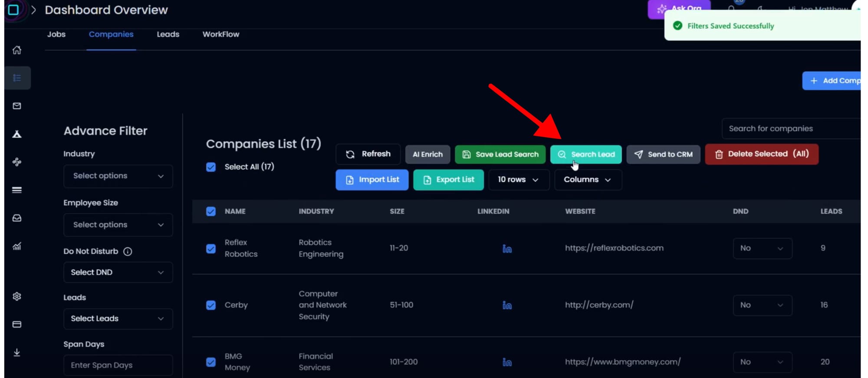
Task: Switch to the Leads tab
Action: coord(168,34)
